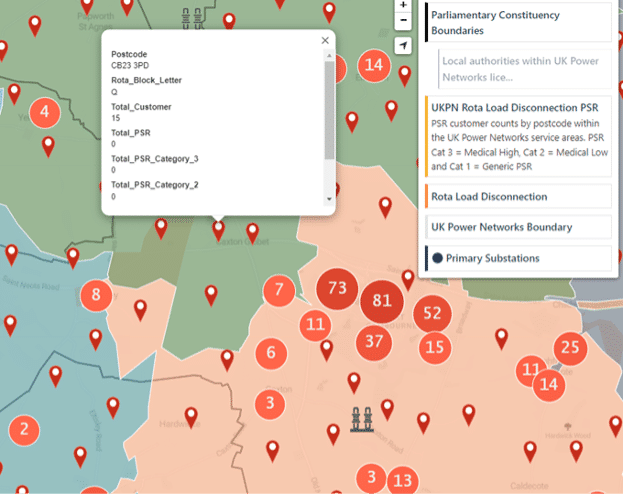This screenshot has width=625, height=495.
Task: Open the cluster marker showing 81
Action: (381, 301)
